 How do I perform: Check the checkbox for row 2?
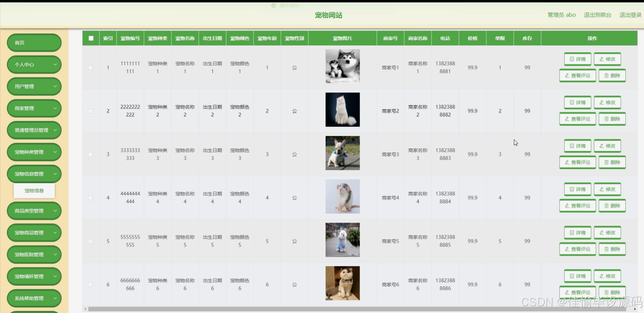coord(90,111)
